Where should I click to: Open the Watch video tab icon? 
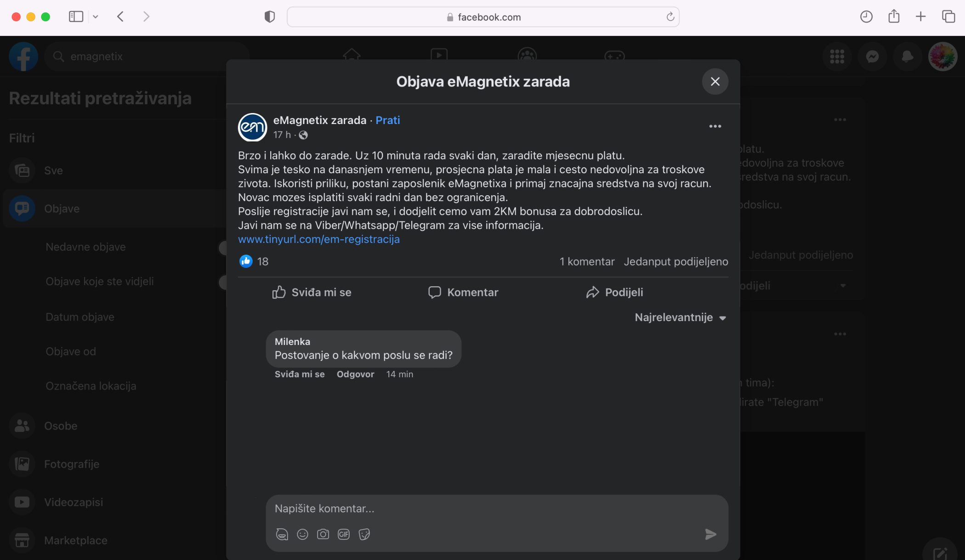pos(439,55)
